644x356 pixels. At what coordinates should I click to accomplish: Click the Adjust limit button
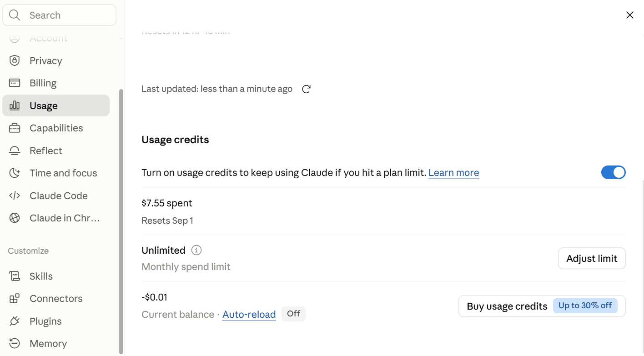pos(592,258)
